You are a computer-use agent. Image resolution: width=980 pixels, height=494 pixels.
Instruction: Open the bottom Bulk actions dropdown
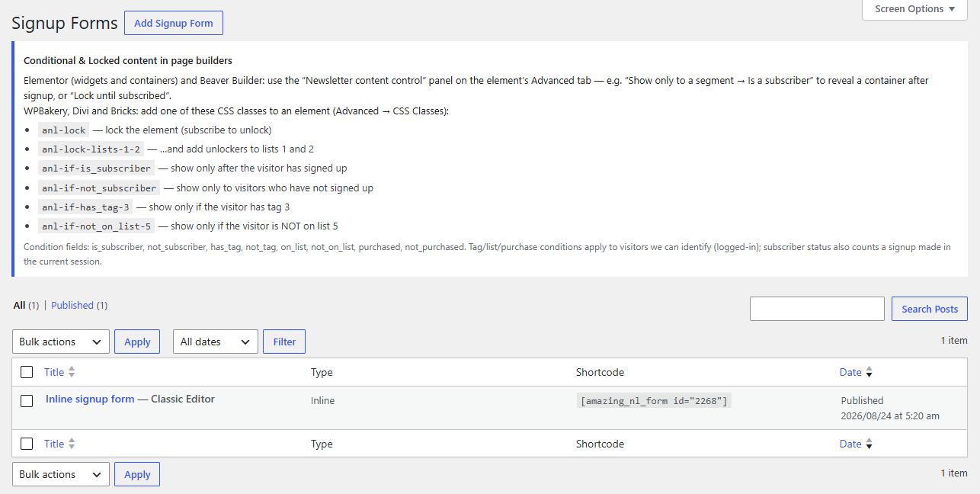(61, 474)
